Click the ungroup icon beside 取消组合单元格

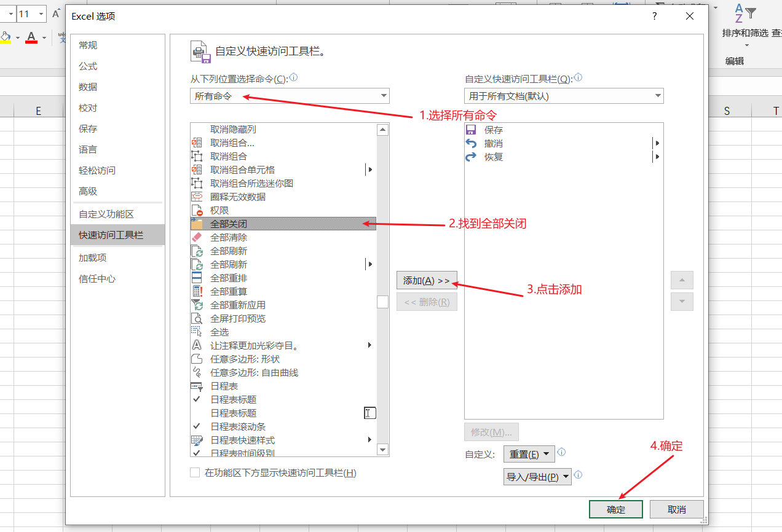197,170
